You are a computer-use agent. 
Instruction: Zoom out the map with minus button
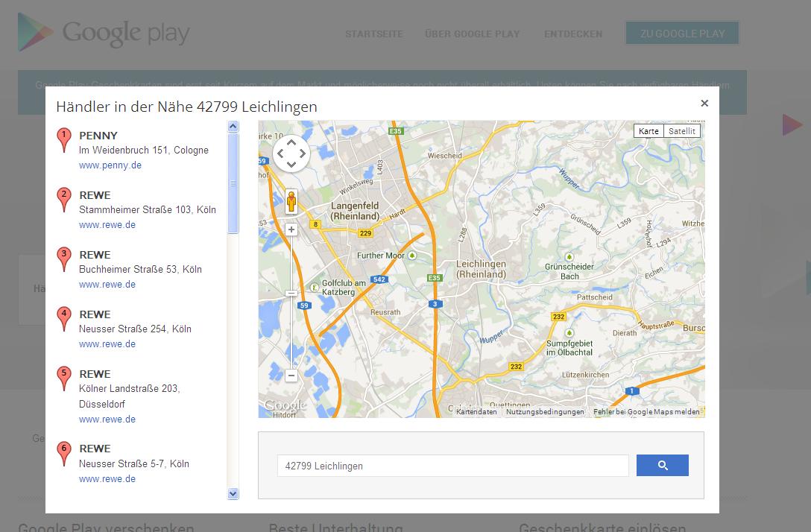tap(291, 376)
